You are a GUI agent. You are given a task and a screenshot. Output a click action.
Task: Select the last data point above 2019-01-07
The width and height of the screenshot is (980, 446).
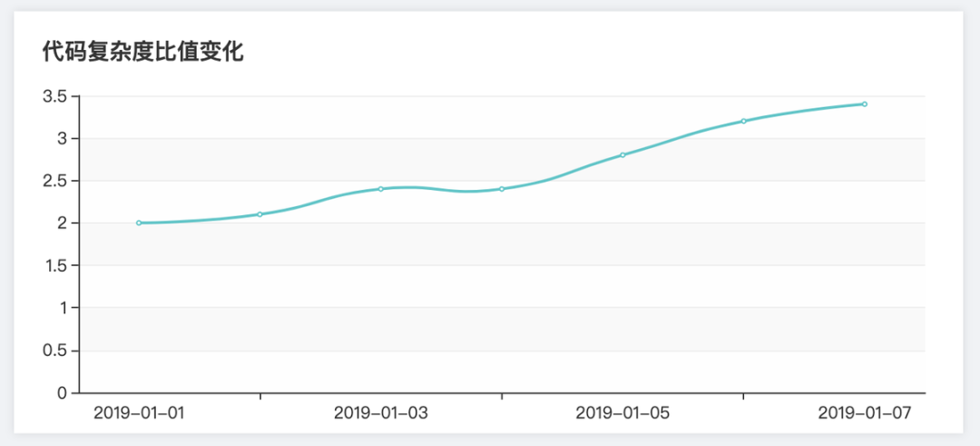pos(865,104)
